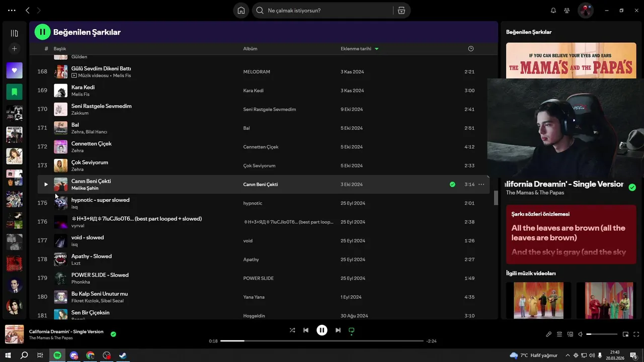Adjust the volume slider
This screenshot has width=644, height=362.
(602, 334)
